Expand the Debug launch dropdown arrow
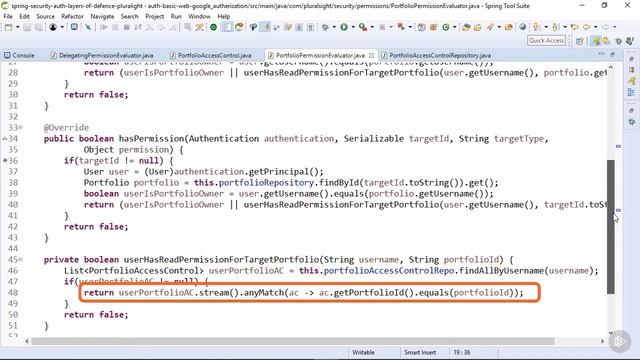Viewport: 640px width, 360px height. 334,27
